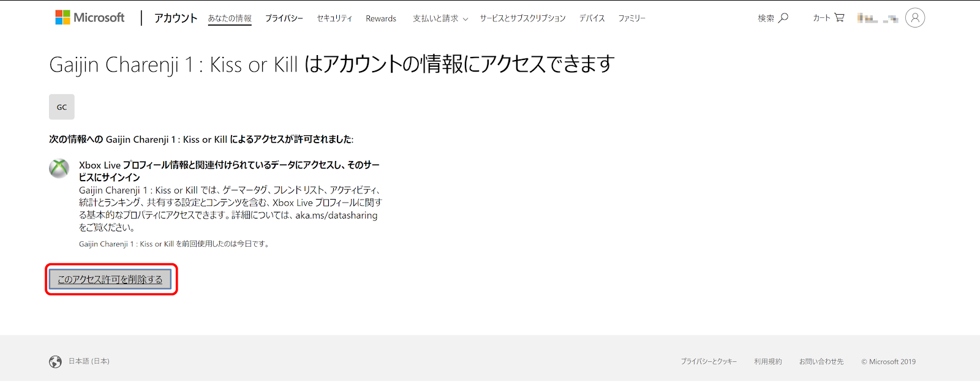
Task: Open プライバシーとクッキー footer link
Action: (709, 362)
